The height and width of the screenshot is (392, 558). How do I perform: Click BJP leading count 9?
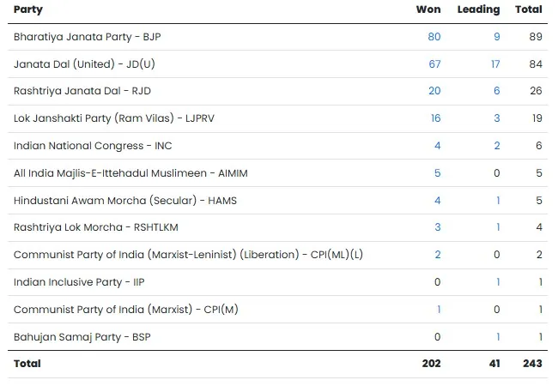(x=496, y=37)
